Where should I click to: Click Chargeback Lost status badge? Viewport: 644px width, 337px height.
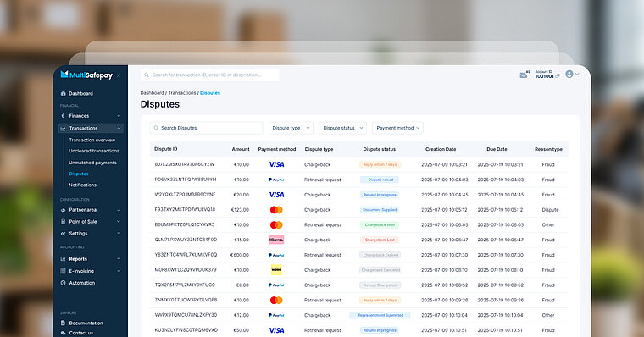coord(380,240)
